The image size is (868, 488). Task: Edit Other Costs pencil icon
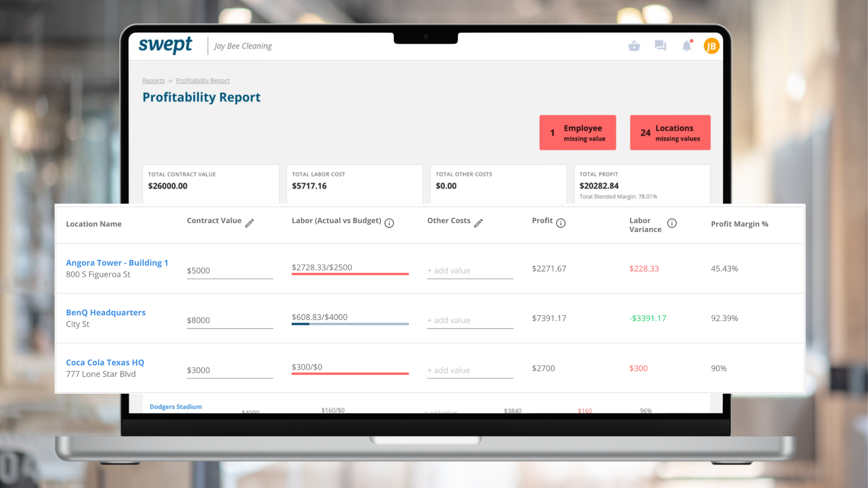(478, 223)
